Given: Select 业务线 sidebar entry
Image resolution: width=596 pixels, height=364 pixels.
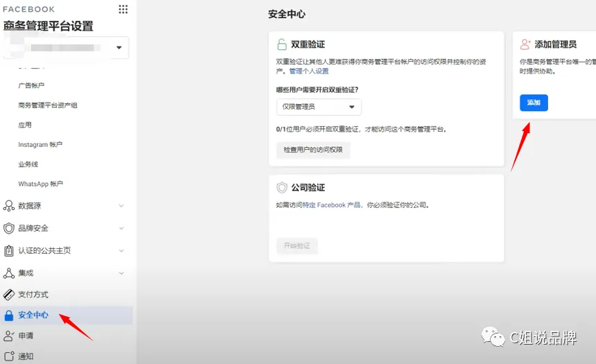Looking at the screenshot, I should click(28, 164).
